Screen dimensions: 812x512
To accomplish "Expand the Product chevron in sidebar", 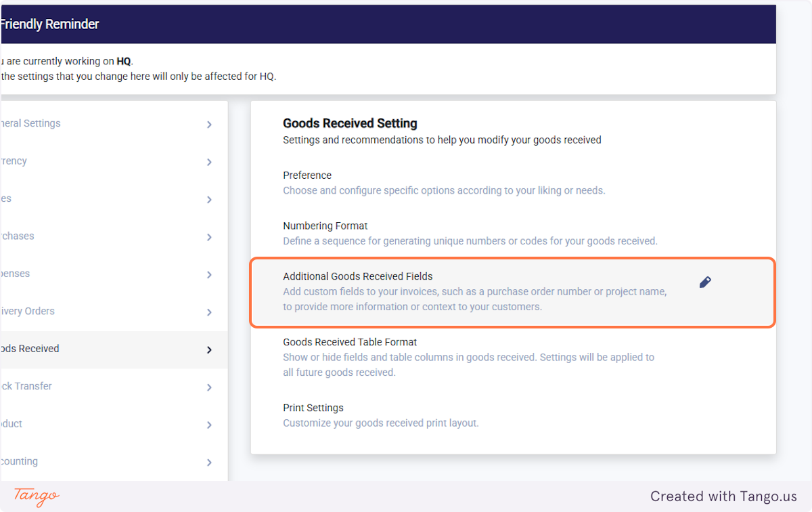I will 209,425.
